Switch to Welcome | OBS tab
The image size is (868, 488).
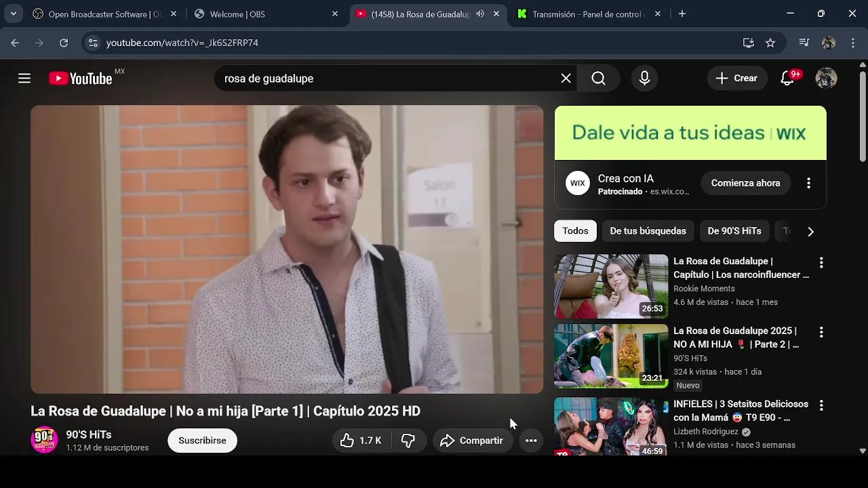coord(266,14)
